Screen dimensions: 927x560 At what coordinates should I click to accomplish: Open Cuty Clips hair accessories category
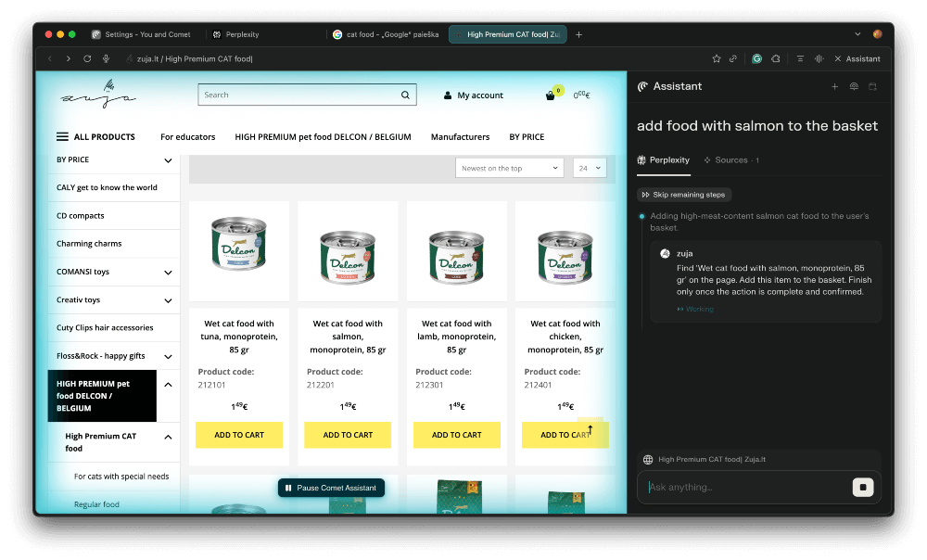click(105, 327)
